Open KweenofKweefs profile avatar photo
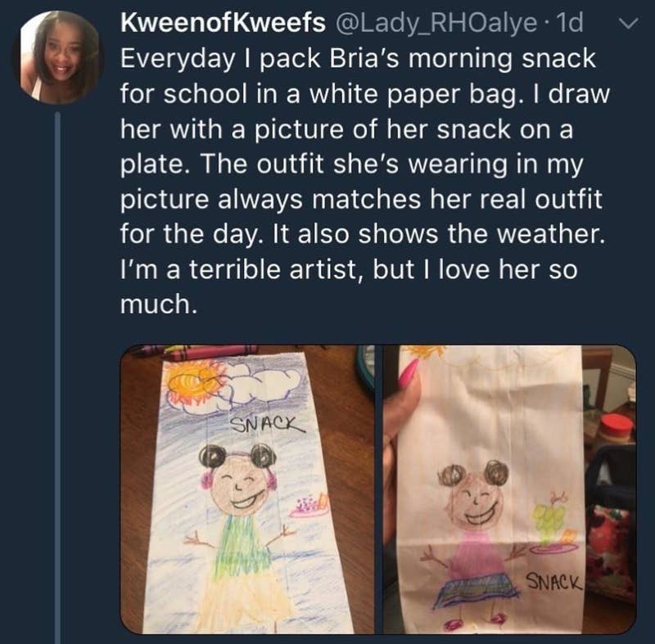 pos(59,57)
